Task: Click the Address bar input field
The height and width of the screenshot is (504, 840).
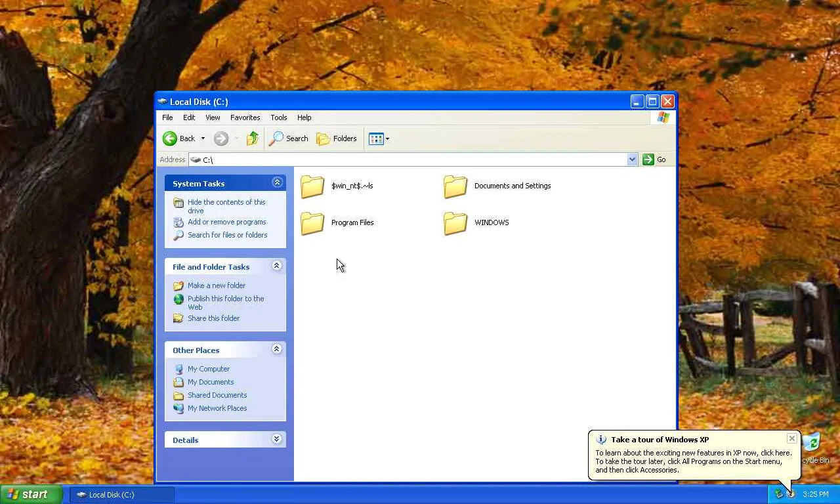Action: click(x=413, y=159)
